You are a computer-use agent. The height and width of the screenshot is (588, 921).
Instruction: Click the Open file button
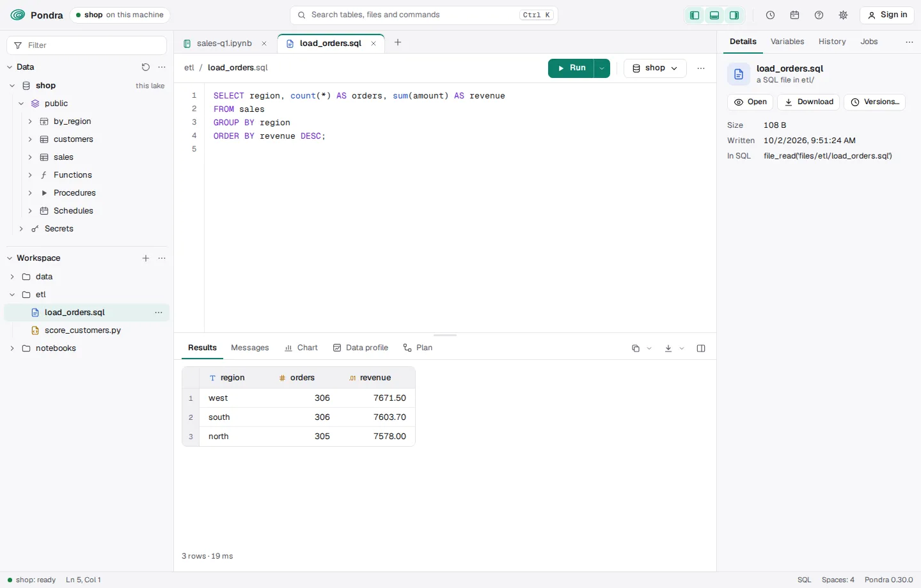(750, 102)
